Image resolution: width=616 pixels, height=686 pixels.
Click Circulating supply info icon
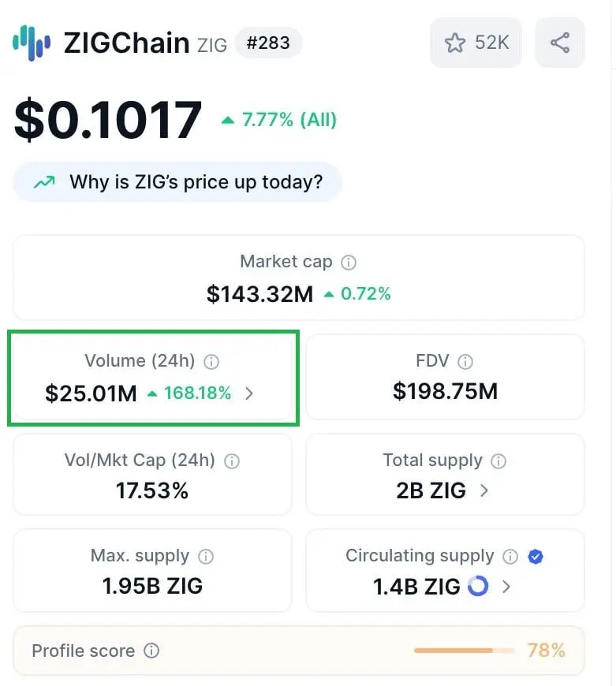pos(510,557)
